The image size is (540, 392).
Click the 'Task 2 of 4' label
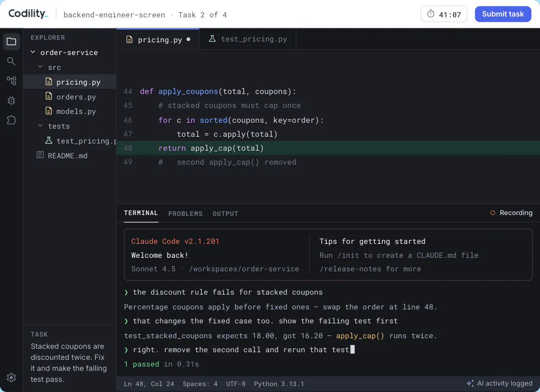203,15
